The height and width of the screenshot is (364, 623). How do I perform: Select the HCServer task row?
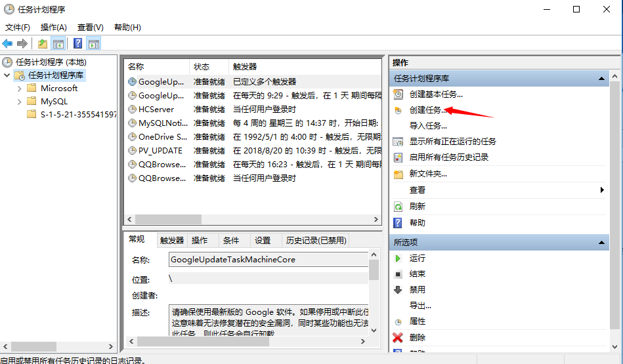point(156,110)
